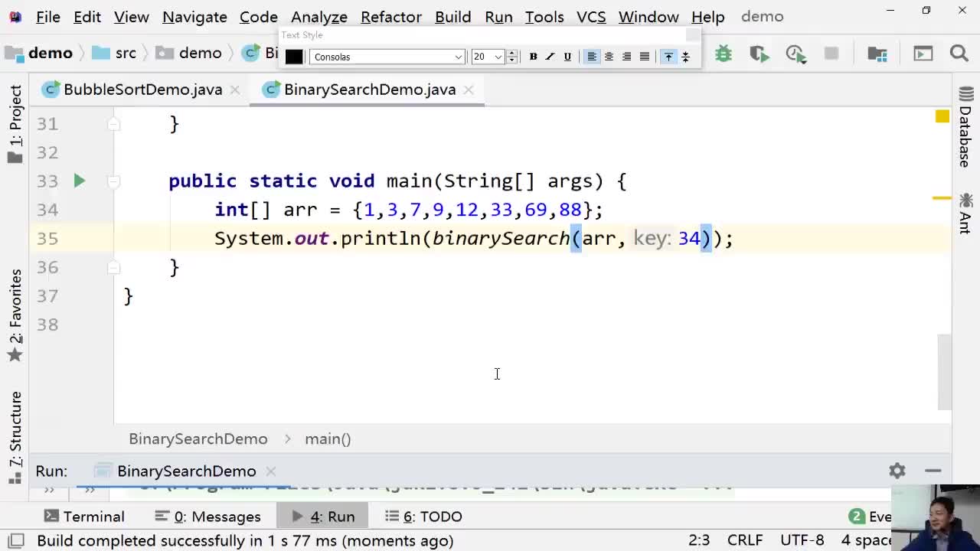Open the 7: Structure side panel

pyautogui.click(x=15, y=438)
